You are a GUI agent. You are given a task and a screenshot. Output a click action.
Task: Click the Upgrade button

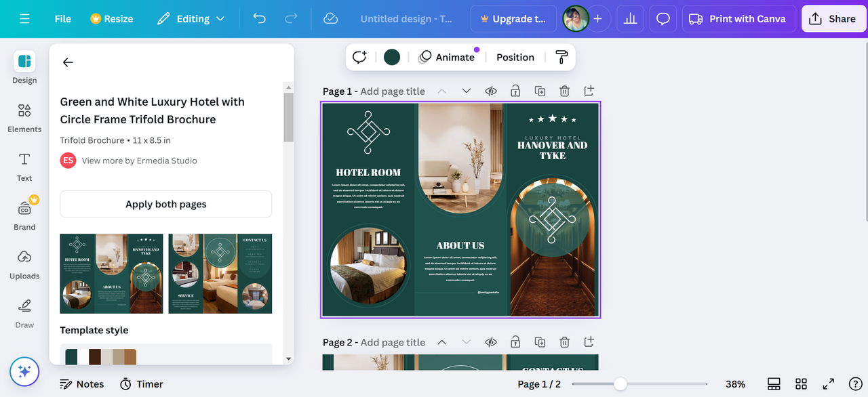coord(512,19)
